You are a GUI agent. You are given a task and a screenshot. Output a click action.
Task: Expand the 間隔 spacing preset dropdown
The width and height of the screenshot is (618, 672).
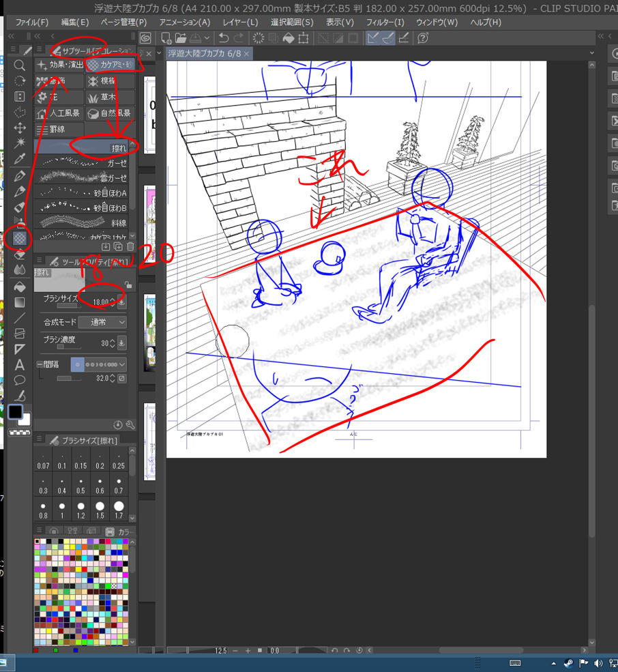pyautogui.click(x=121, y=364)
